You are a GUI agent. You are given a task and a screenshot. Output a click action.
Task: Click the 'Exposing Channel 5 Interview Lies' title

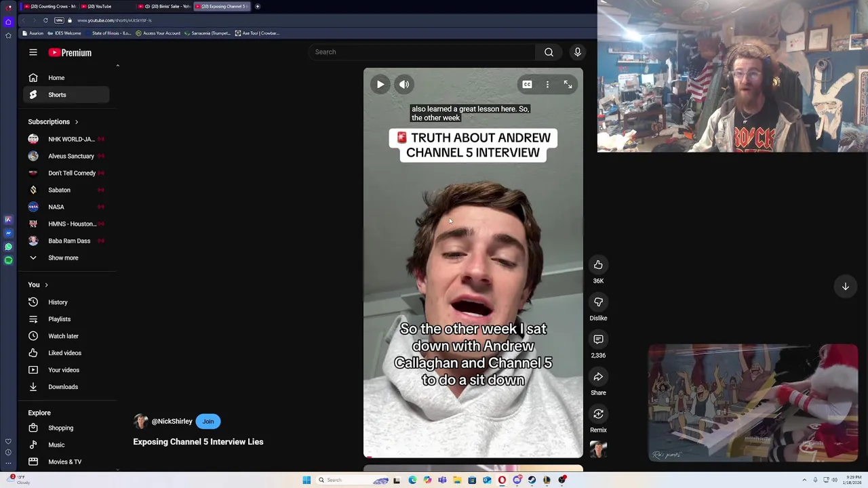coord(198,442)
